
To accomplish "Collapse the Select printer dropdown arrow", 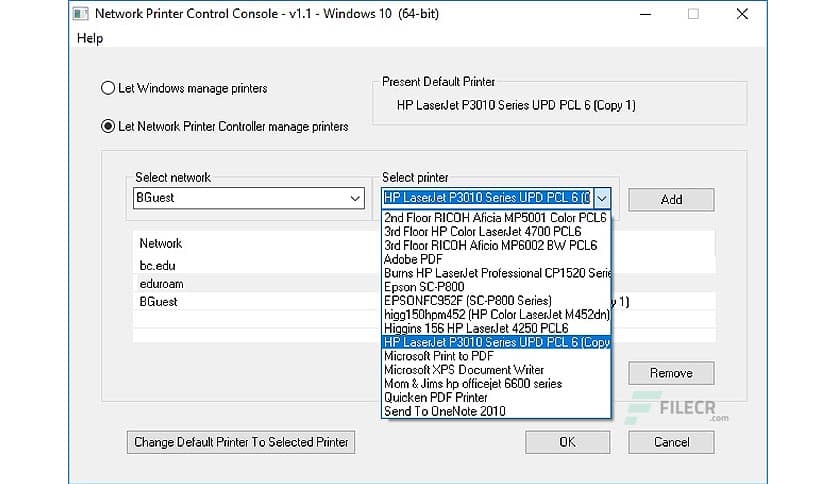I will tap(601, 198).
